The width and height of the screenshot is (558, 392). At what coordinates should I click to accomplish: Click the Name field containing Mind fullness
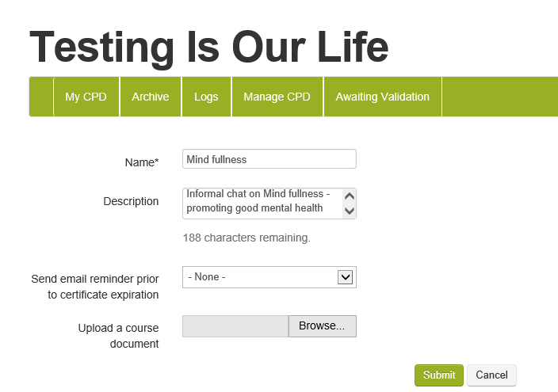(x=269, y=159)
